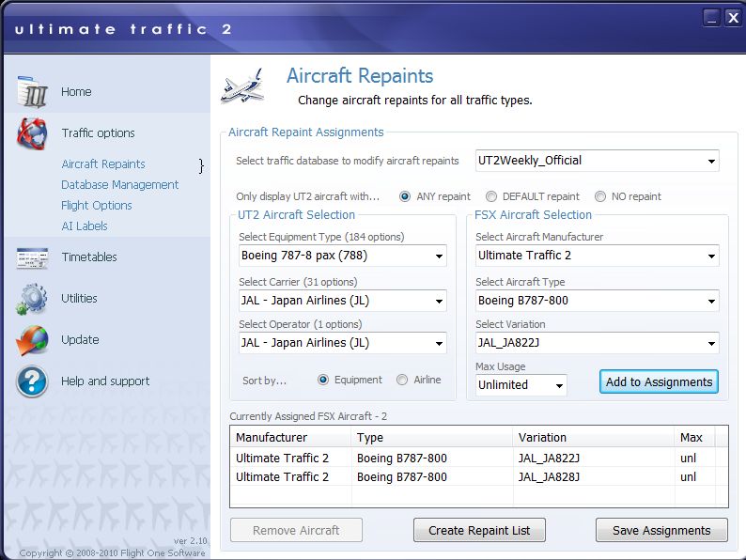Image resolution: width=746 pixels, height=560 pixels.
Task: Click the Utilities gear icon
Action: (32, 299)
